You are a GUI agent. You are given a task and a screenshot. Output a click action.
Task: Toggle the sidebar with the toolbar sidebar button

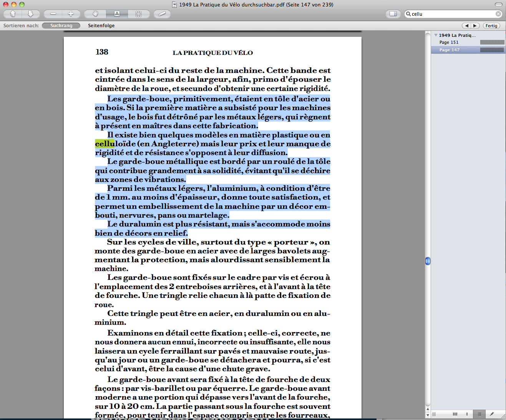[393, 14]
